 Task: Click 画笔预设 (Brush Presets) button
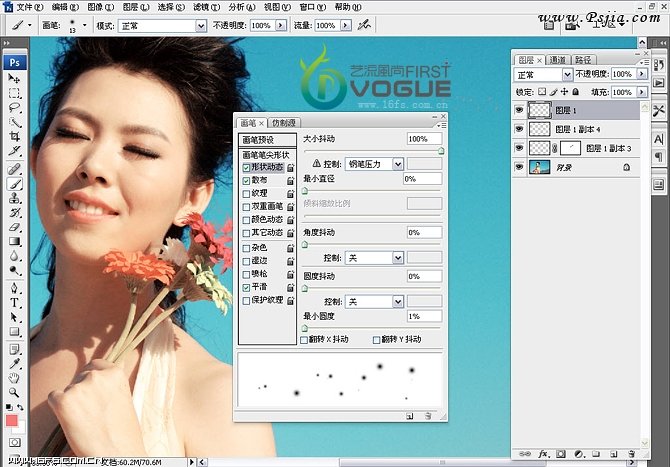coord(268,141)
